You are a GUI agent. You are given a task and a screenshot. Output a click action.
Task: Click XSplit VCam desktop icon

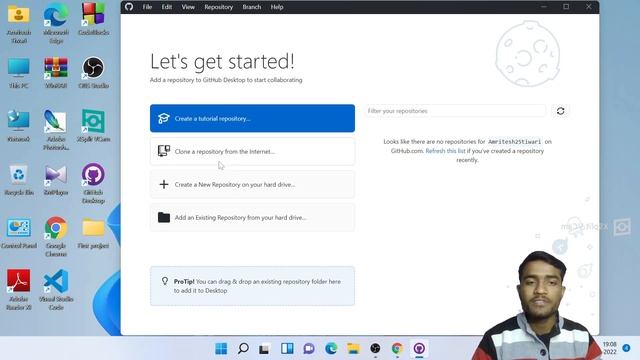point(93,126)
